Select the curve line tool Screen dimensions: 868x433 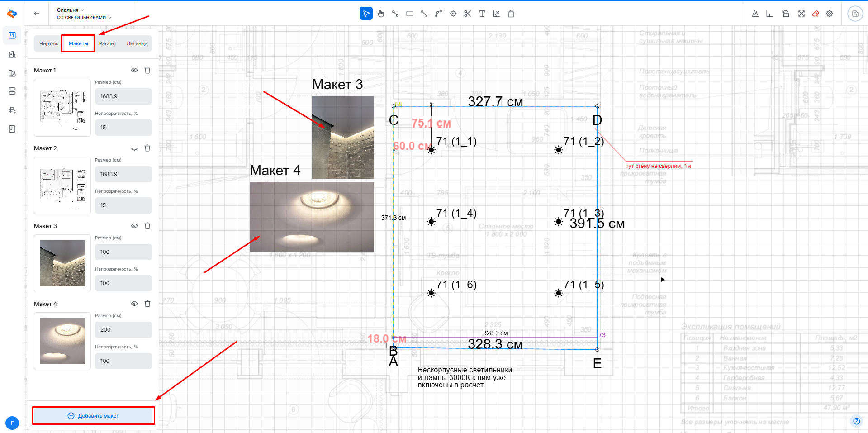coord(439,14)
